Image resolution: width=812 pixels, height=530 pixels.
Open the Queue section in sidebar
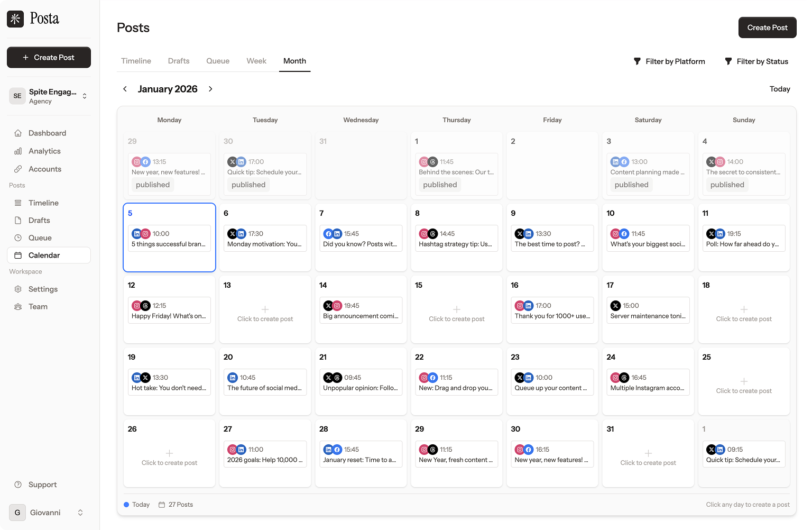click(41, 237)
